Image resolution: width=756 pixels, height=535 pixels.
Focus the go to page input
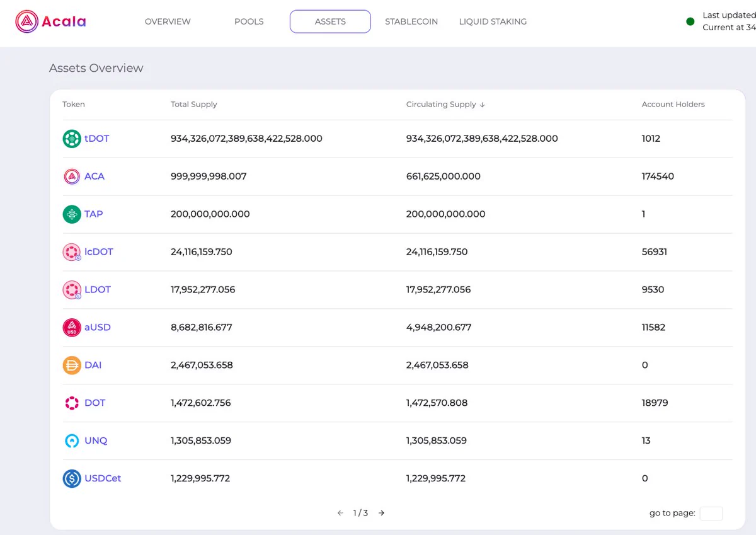tap(711, 513)
